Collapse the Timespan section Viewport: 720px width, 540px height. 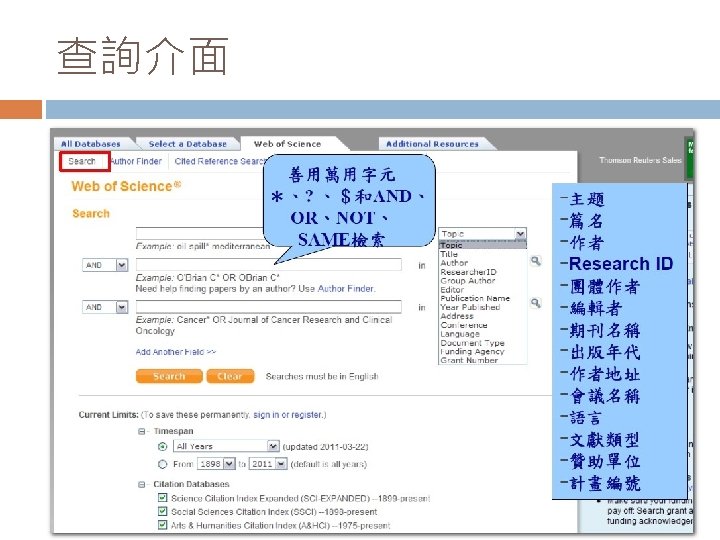click(142, 431)
